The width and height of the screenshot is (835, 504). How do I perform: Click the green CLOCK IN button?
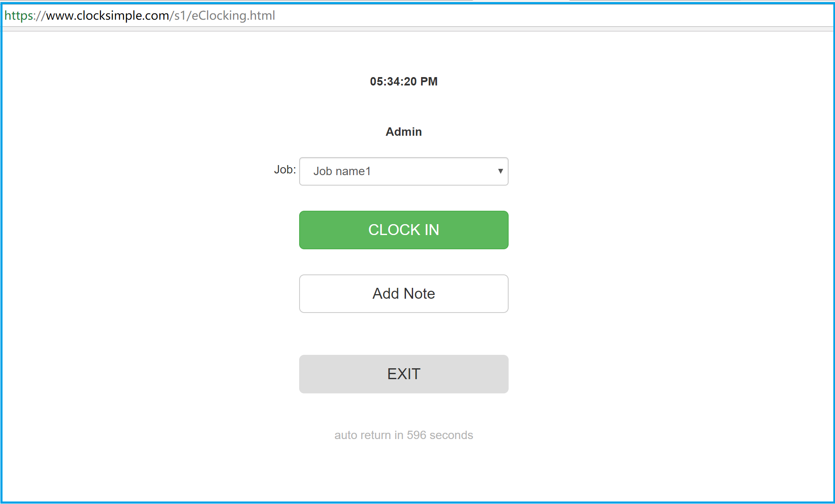coord(403,230)
